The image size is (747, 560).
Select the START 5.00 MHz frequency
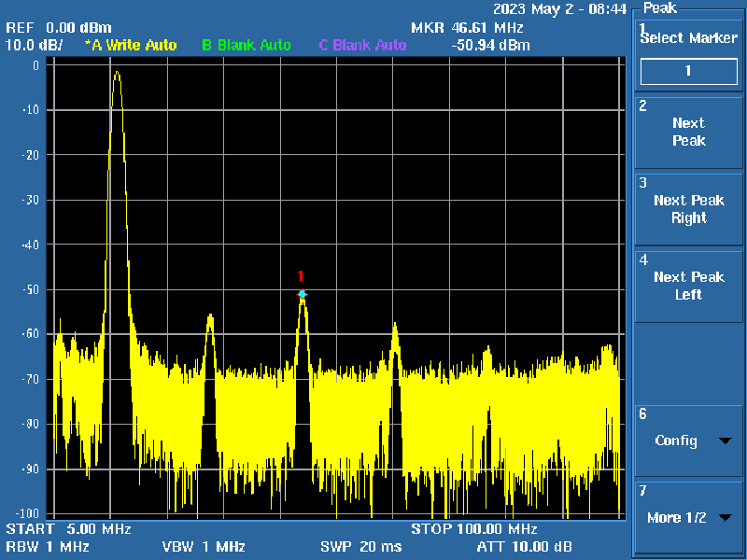(68, 529)
